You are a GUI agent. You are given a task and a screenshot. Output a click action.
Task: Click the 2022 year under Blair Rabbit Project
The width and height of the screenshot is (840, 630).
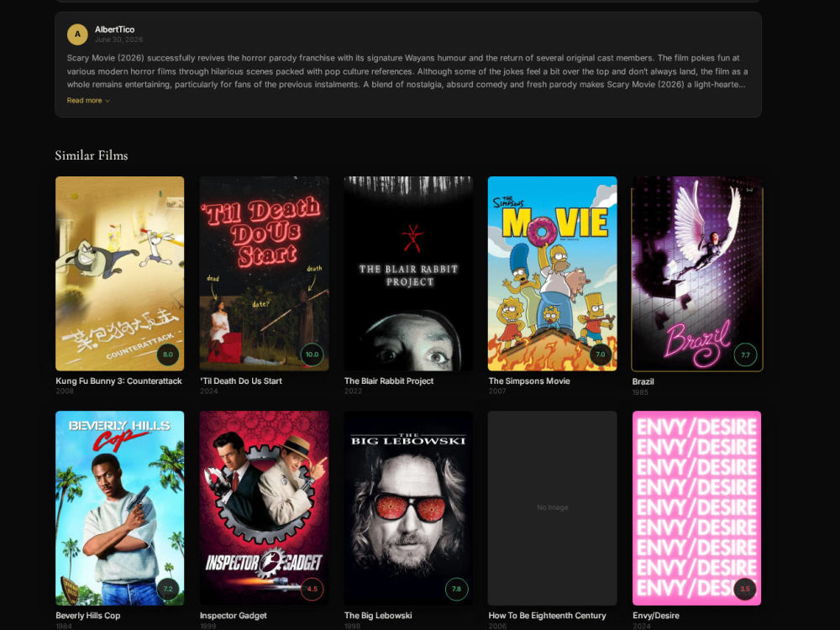[x=353, y=391]
